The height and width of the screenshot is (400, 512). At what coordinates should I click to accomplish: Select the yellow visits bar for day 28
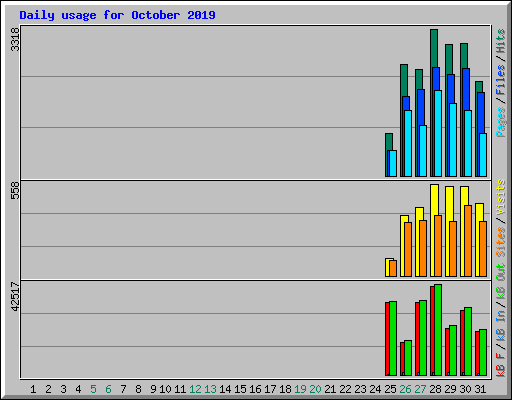point(434,200)
